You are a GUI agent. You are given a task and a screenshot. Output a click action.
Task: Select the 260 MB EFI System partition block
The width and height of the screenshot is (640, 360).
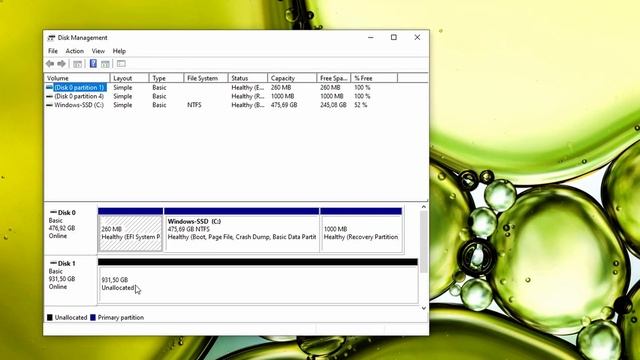click(x=131, y=230)
